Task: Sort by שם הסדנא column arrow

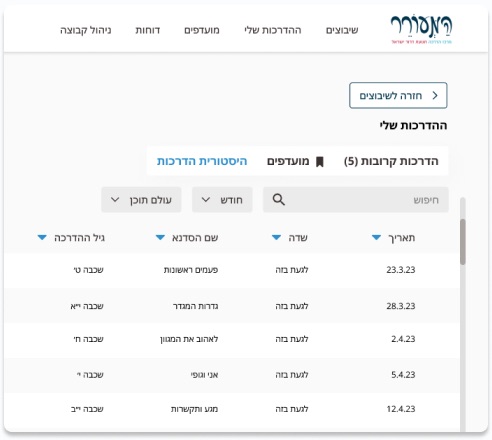Action: [160, 238]
